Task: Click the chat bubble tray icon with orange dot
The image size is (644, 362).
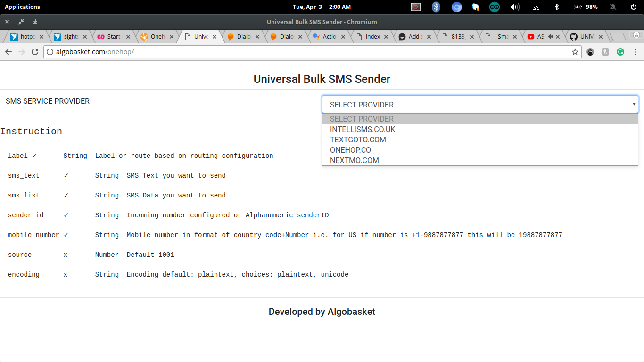Action: coord(476,7)
